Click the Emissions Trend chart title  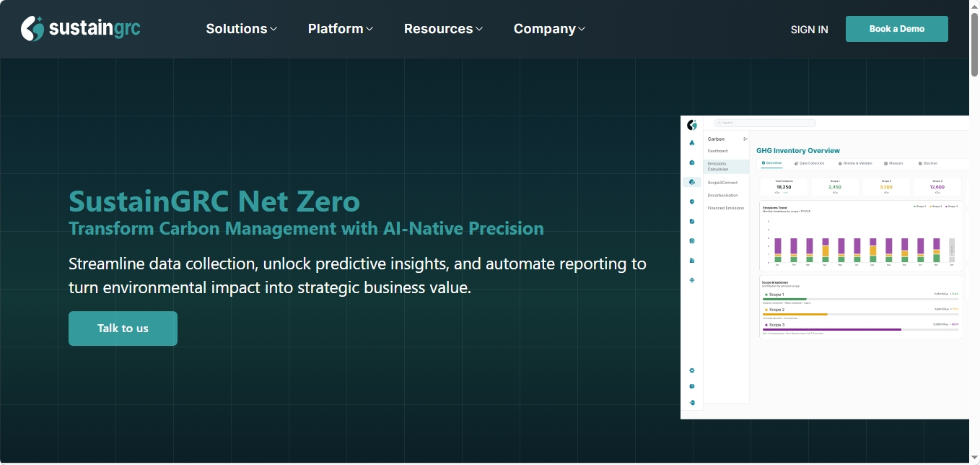(x=774, y=207)
